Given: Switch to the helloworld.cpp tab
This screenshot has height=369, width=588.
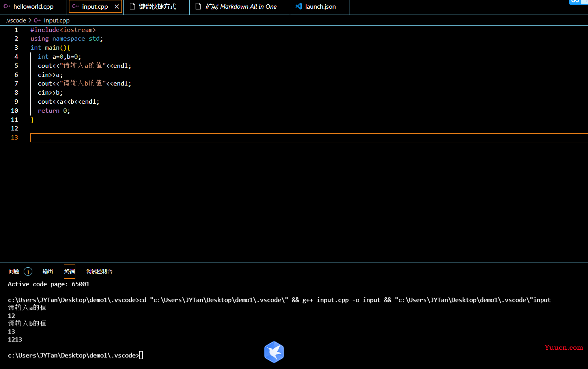Looking at the screenshot, I should click(33, 7).
